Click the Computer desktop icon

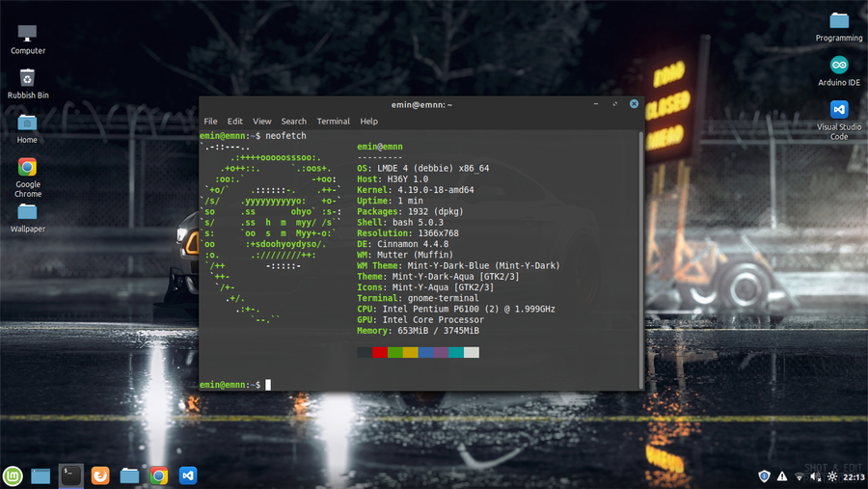pyautogui.click(x=27, y=34)
